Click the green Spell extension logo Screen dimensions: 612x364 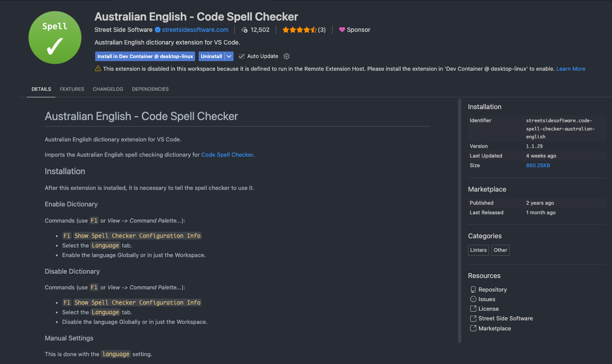tap(55, 38)
